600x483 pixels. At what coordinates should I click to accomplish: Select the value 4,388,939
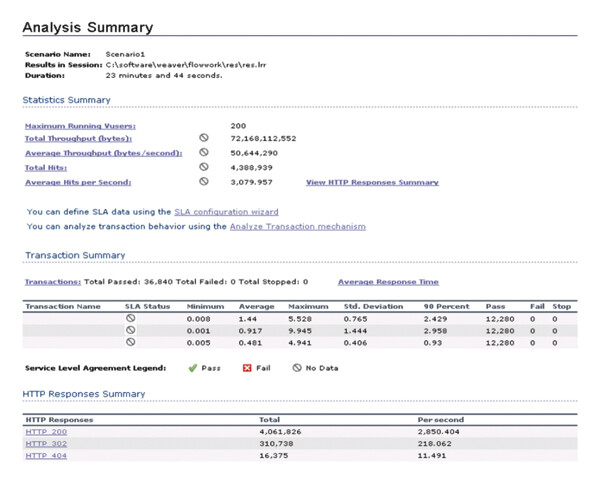251,168
